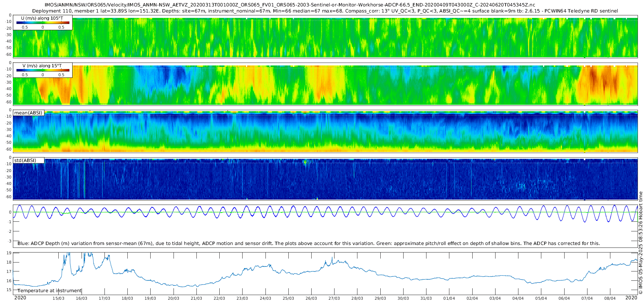Click the 16/03 date tick label
The image size is (644, 304).
[x=81, y=298]
